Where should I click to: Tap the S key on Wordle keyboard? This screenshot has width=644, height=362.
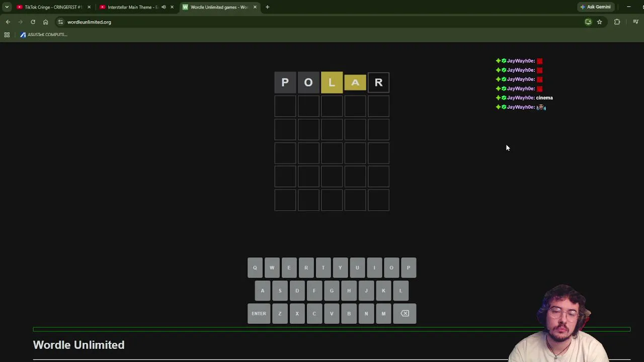[280, 291]
